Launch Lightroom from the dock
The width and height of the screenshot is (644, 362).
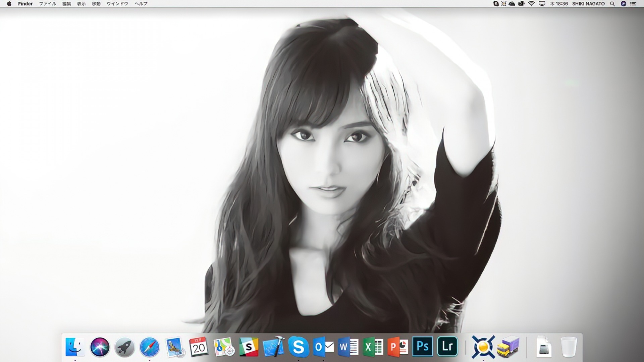[447, 347]
